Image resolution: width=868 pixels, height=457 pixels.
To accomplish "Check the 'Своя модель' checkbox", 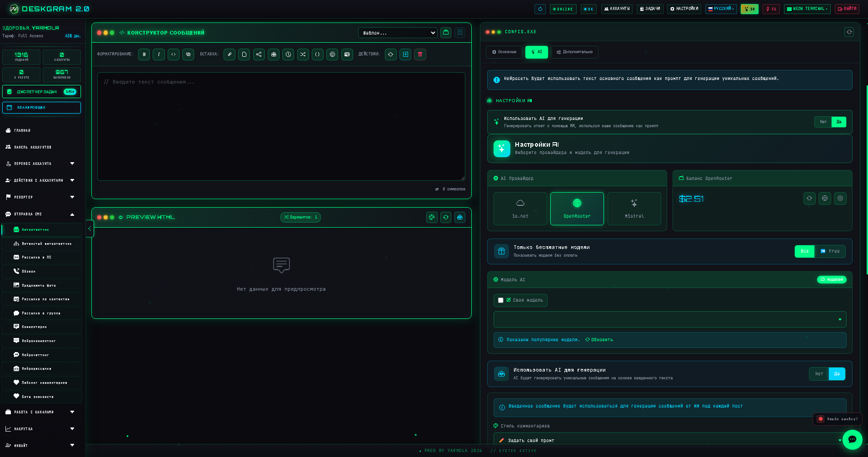I will pos(501,300).
